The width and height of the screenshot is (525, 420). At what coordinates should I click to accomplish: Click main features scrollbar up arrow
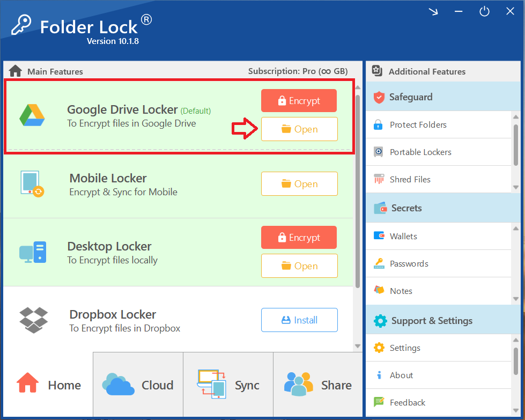(358, 87)
